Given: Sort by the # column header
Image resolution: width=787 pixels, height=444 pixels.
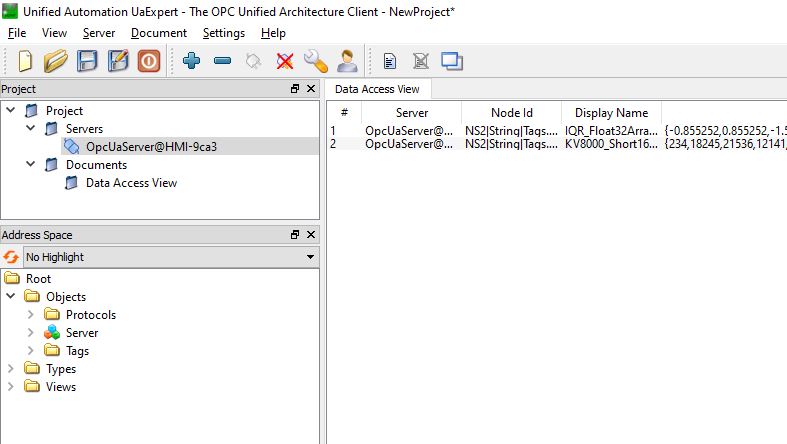Looking at the screenshot, I should tap(344, 112).
